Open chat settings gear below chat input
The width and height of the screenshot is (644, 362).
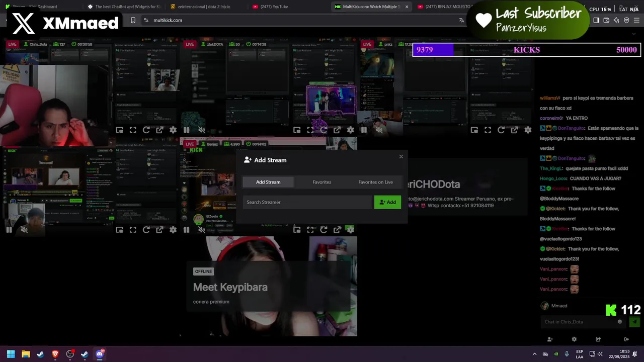point(574,339)
